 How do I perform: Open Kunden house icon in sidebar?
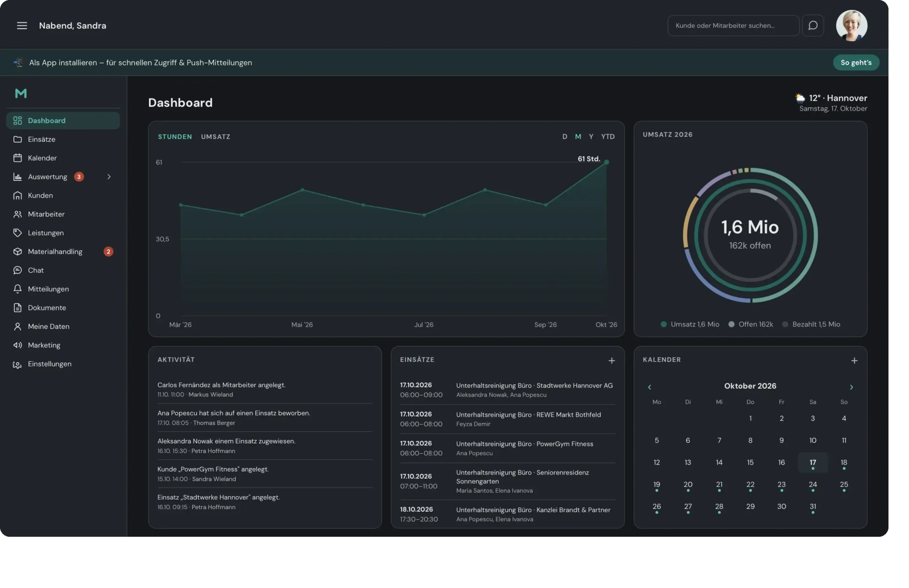coord(17,195)
